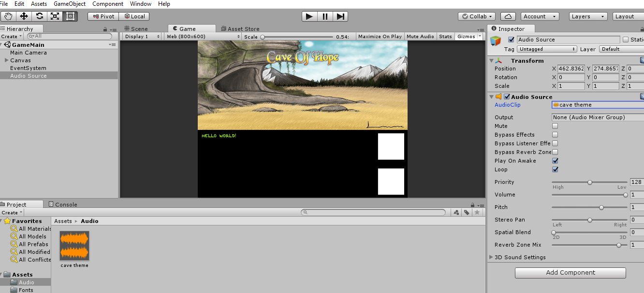Open the Fonts folder in Assets tree
The height and width of the screenshot is (293, 644).
pos(26,290)
